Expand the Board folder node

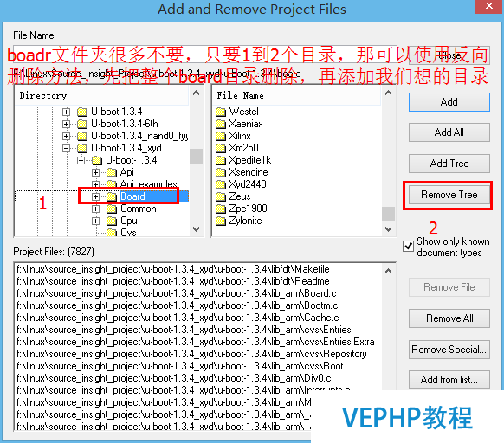click(95, 196)
